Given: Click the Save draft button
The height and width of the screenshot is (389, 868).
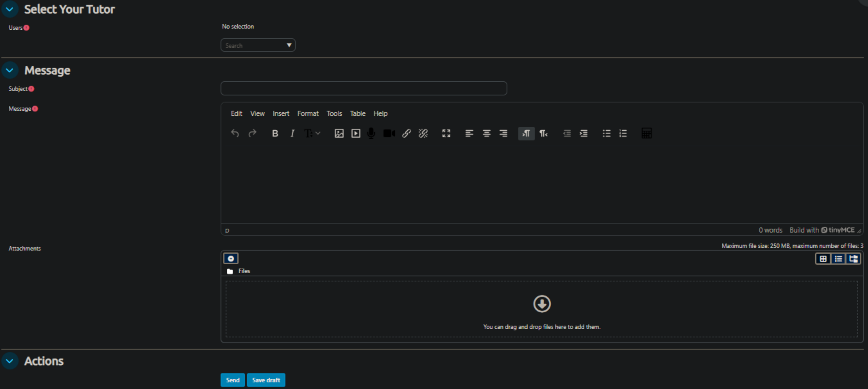Looking at the screenshot, I should [x=266, y=380].
